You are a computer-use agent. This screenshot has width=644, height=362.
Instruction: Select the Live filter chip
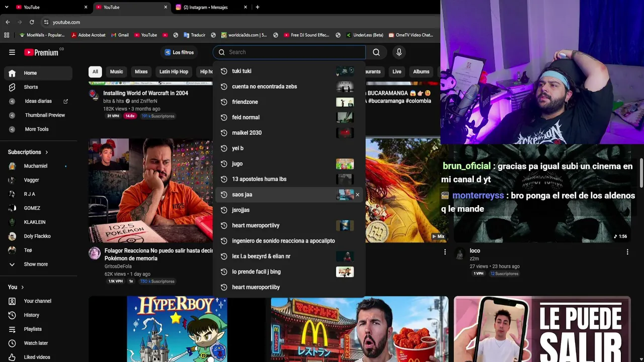(x=397, y=71)
